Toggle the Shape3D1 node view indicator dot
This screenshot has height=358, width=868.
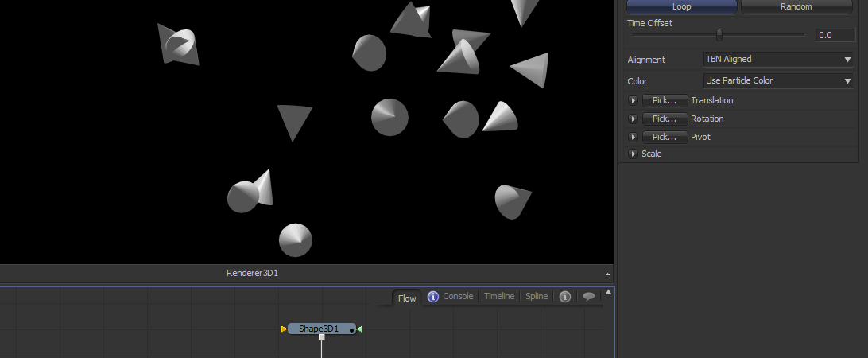point(351,331)
